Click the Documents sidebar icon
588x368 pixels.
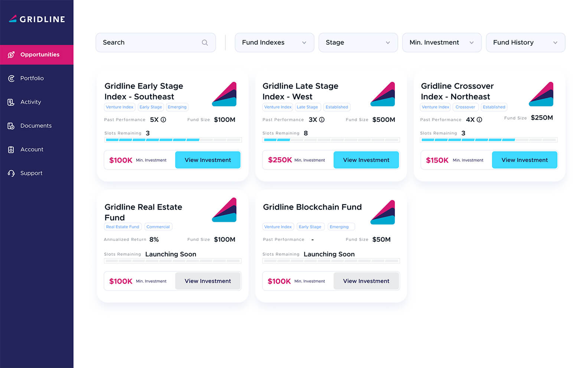point(11,126)
